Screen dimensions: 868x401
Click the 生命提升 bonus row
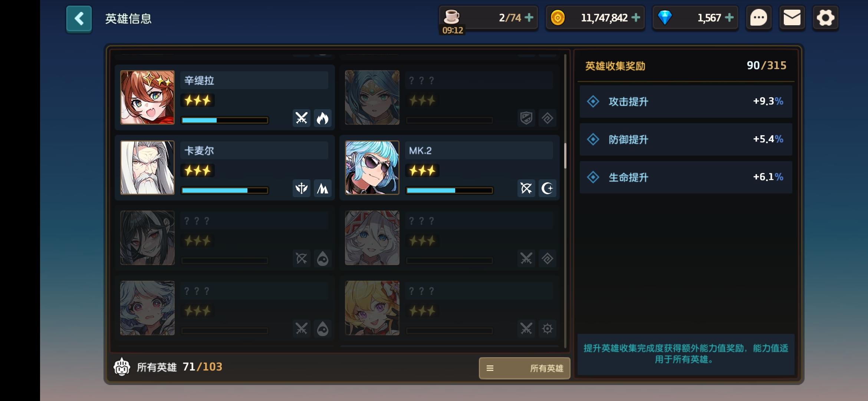tap(686, 177)
